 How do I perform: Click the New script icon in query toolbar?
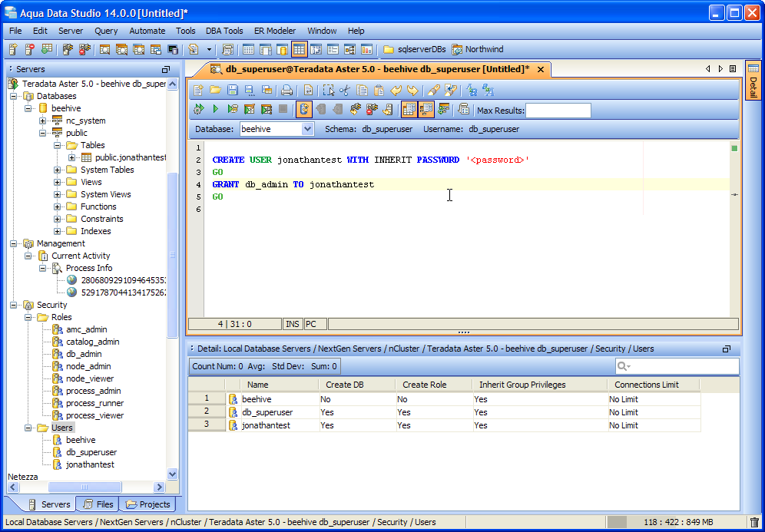[198, 90]
